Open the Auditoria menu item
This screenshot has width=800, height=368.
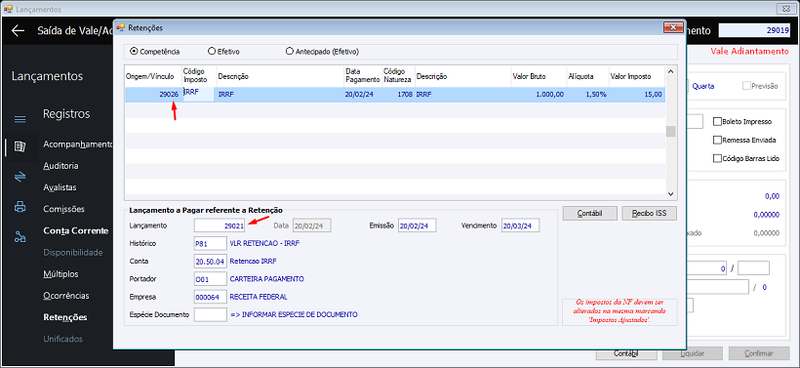(61, 166)
